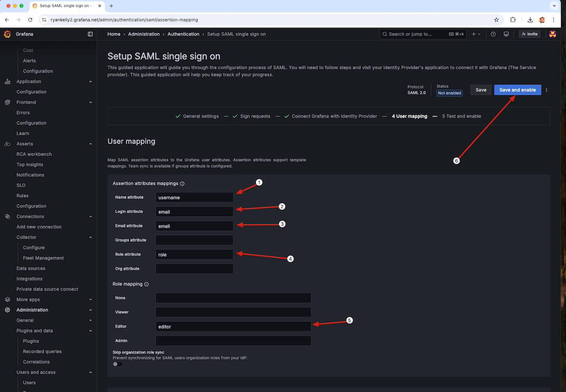Viewport: 566px width, 392px height.
Task: Open the browser Downloads icon
Action: (530, 20)
